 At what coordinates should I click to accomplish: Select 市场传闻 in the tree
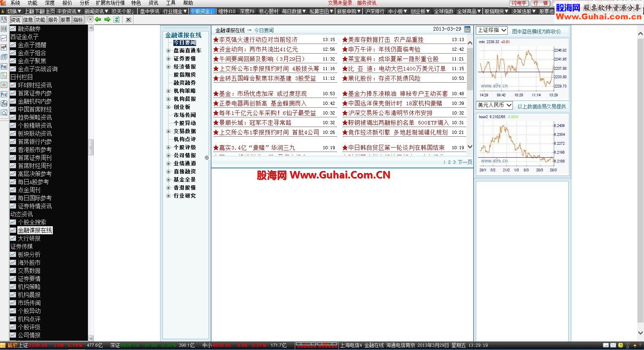[x=185, y=115]
